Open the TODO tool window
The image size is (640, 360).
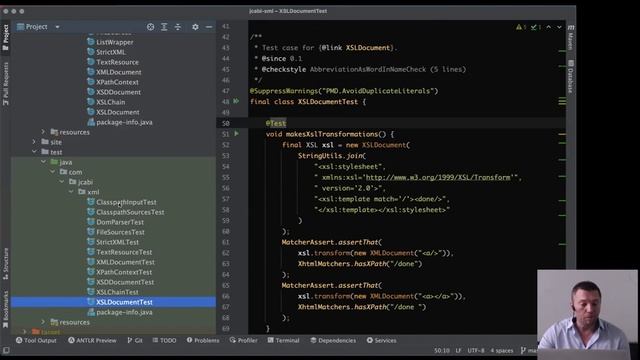pos(164,340)
